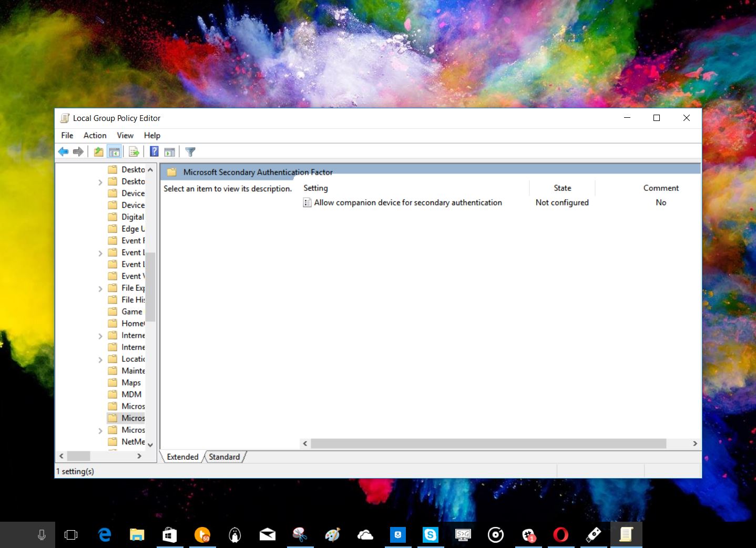Open Task View from the taskbar
Image resolution: width=756 pixels, height=548 pixels.
(70, 535)
